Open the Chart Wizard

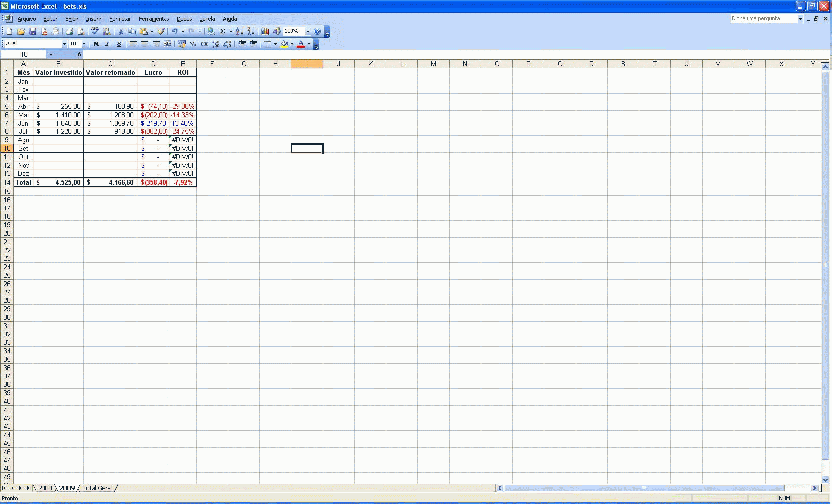265,31
